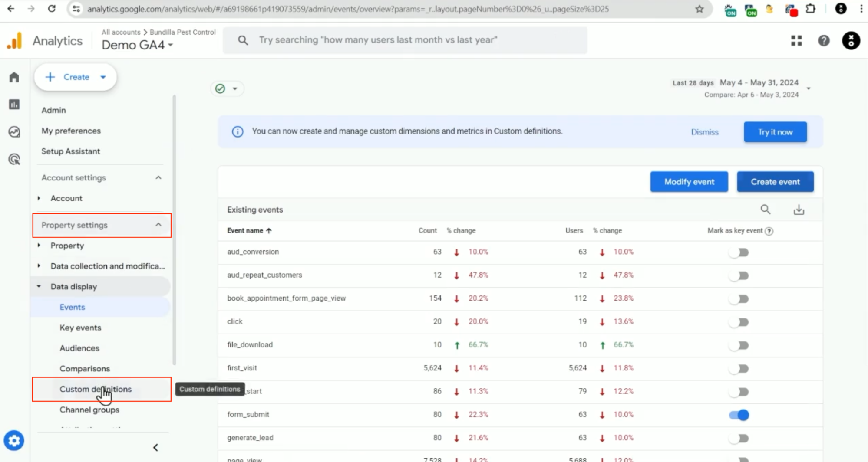This screenshot has height=462, width=868.
Task: Open the data quality status dropdown
Action: click(x=227, y=88)
